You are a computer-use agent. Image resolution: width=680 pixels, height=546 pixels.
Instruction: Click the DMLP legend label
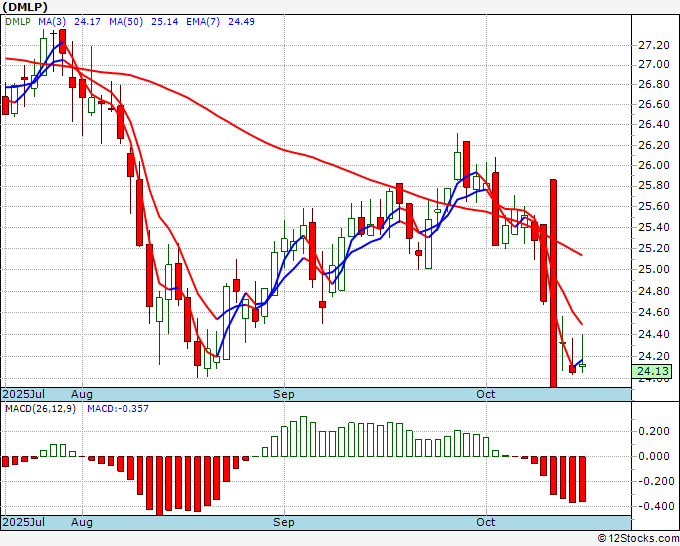pos(18,21)
